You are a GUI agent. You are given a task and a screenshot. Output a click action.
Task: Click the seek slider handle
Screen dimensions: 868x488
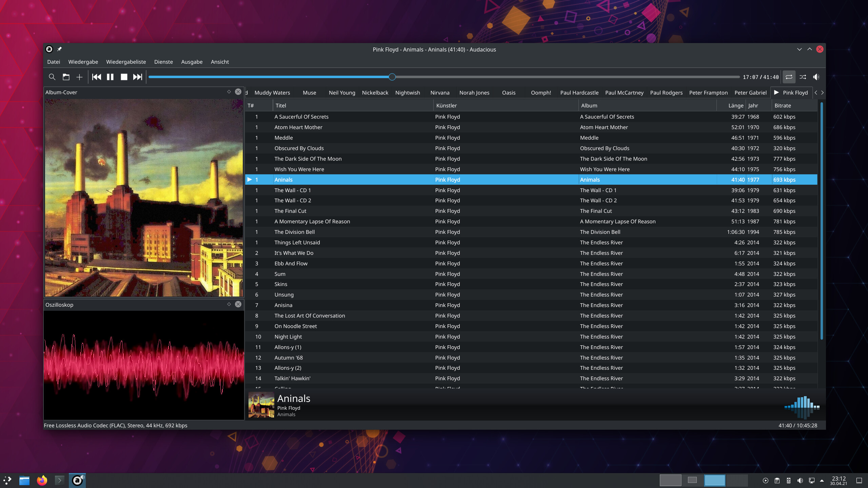coord(392,77)
